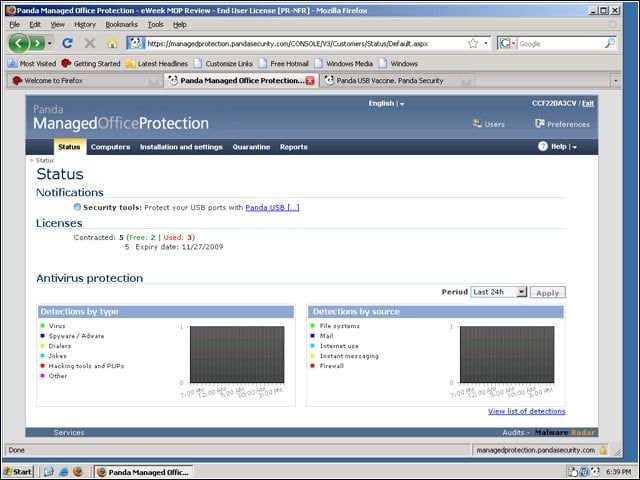Screen dimensions: 640x480
Task: Switch to Panda USB Vaccine tab
Action: 397,81
